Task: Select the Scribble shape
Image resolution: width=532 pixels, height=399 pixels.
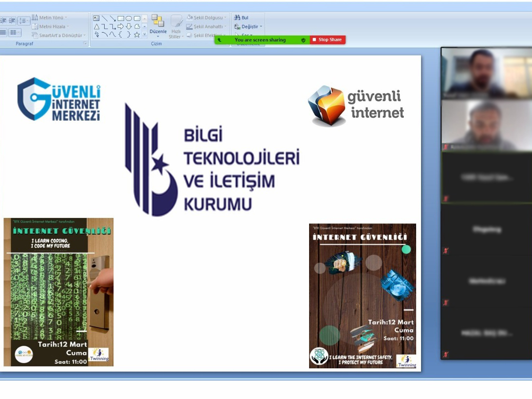Action: point(96,34)
